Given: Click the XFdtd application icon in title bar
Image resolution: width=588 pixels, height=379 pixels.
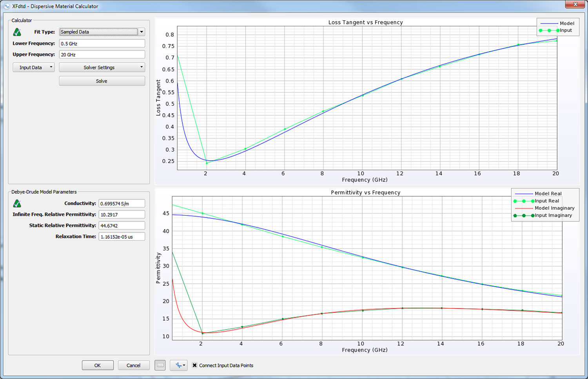Looking at the screenshot, I should point(6,6).
